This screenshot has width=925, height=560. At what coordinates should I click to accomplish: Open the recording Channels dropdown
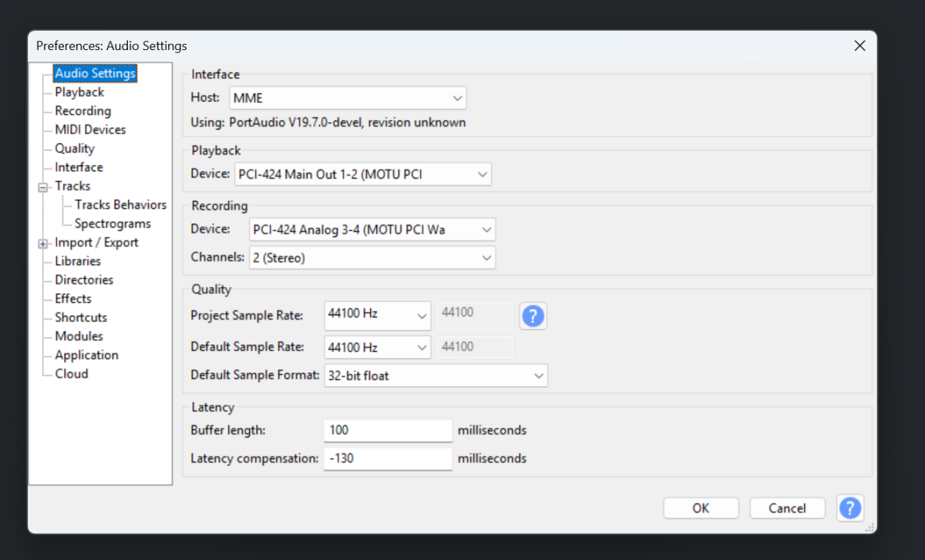pos(372,258)
